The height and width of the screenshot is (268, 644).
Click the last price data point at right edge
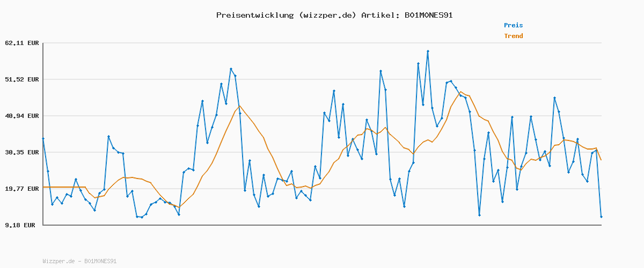click(x=601, y=217)
